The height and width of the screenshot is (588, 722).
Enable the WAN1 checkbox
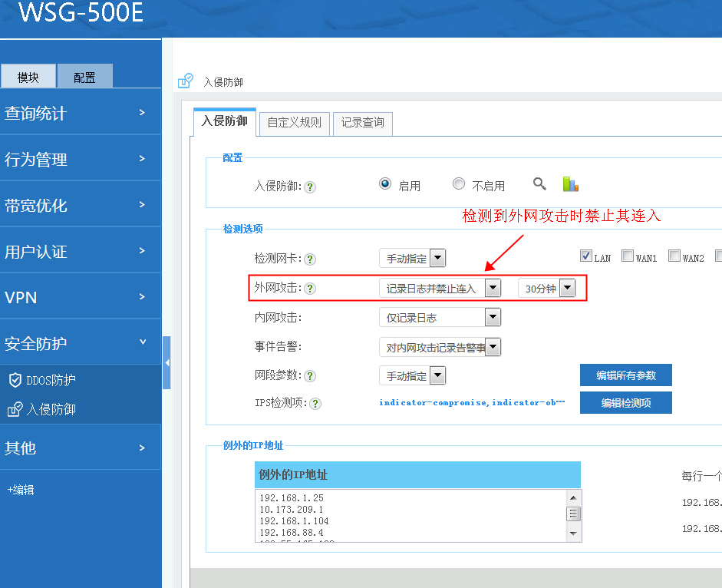[628, 256]
